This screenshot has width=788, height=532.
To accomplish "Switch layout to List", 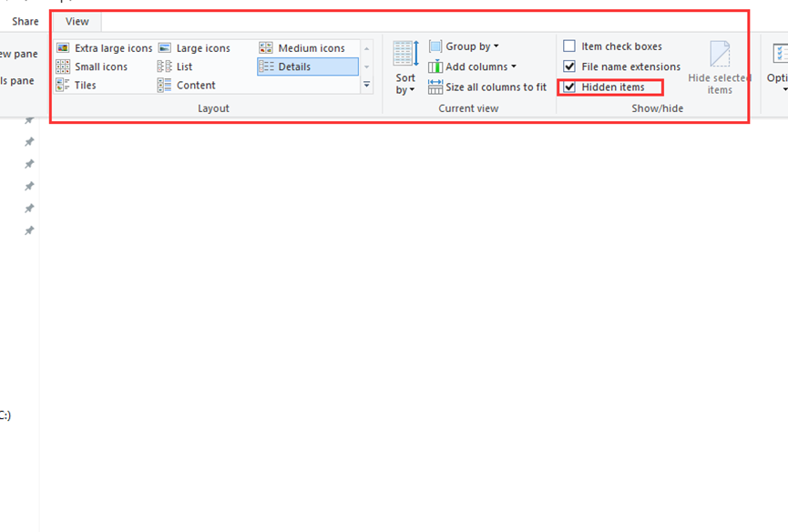I will click(175, 66).
